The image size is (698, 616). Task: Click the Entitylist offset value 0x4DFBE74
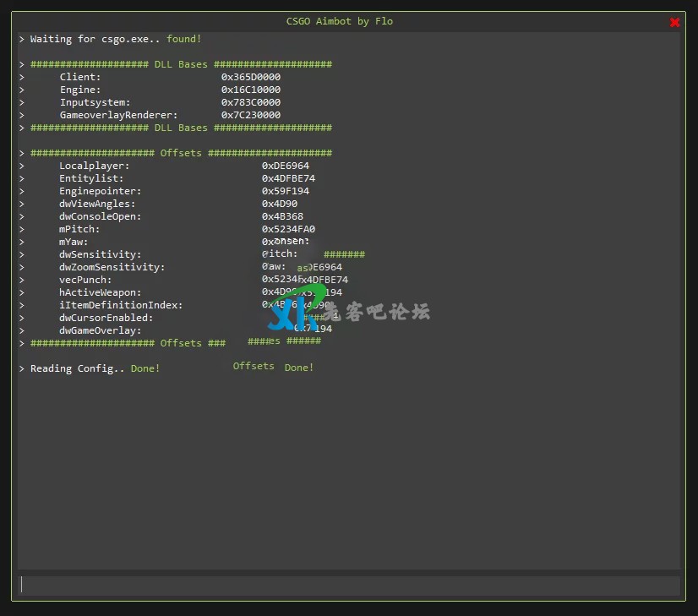pyautogui.click(x=288, y=178)
